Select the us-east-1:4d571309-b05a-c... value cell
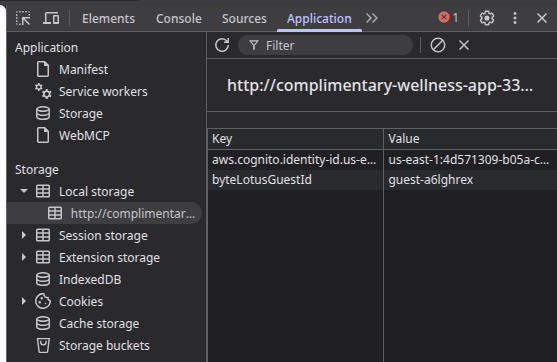The image size is (557, 362). point(470,160)
